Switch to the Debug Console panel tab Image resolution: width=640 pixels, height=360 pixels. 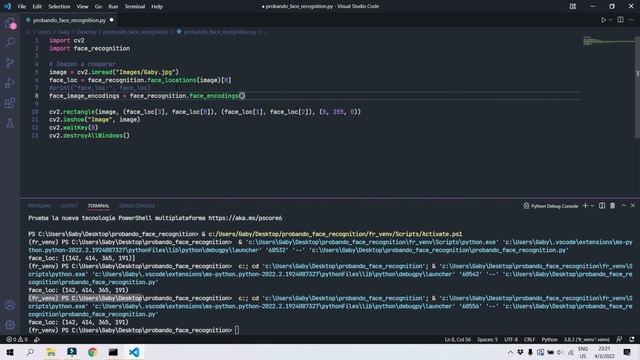[137, 206]
